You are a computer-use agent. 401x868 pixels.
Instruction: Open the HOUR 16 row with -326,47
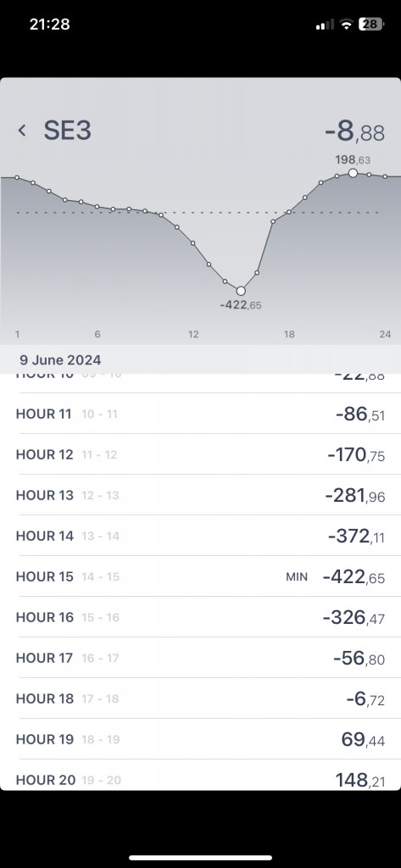(200, 617)
